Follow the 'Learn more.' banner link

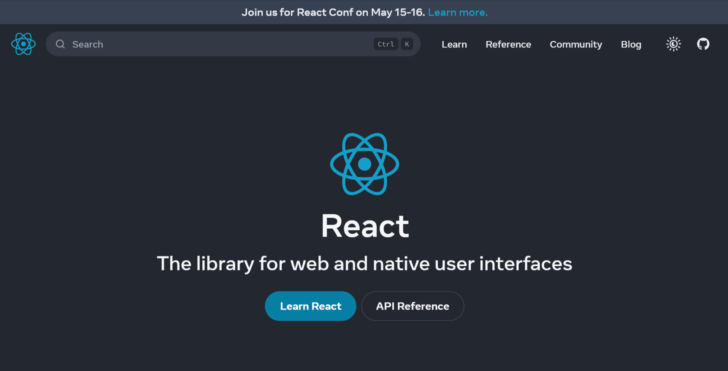pyautogui.click(x=458, y=13)
